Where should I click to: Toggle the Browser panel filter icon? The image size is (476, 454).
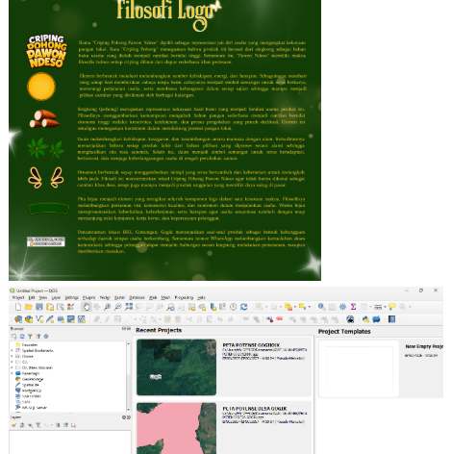point(30,337)
